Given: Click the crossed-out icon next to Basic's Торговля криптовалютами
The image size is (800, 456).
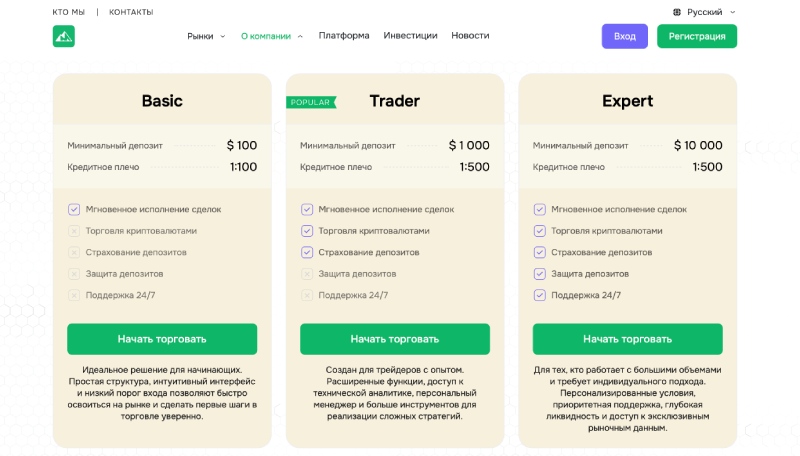Looking at the screenshot, I should [x=74, y=231].
